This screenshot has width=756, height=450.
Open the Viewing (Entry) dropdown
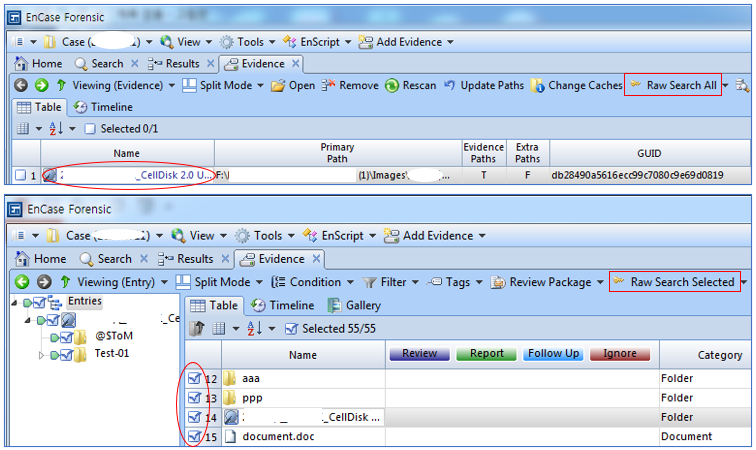[164, 282]
